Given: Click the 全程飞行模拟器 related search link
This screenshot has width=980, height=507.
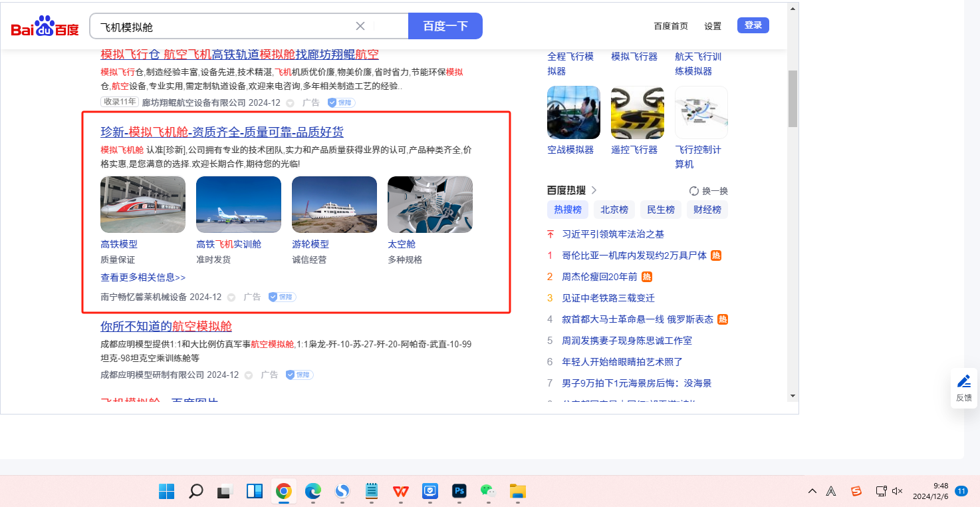Looking at the screenshot, I should pyautogui.click(x=570, y=64).
